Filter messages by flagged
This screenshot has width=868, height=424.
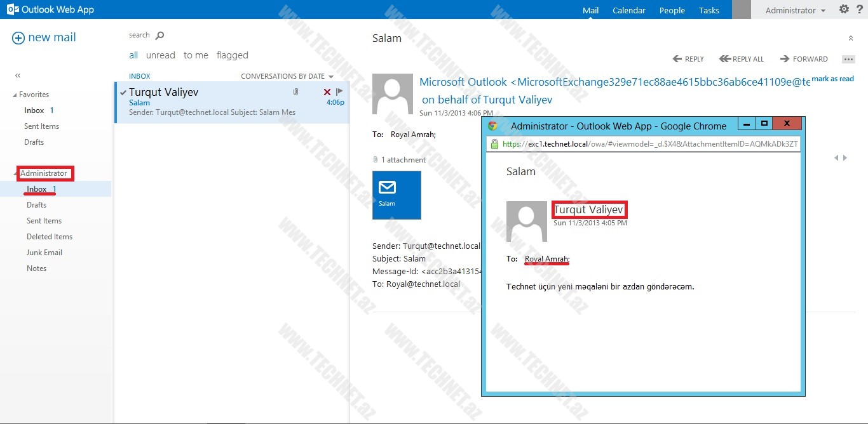232,55
